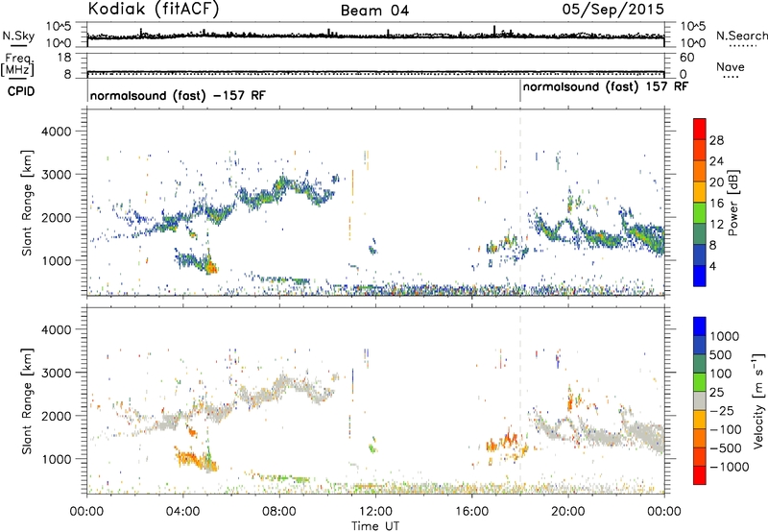The image size is (768, 532).
Task: Click the normalsound (fast) -157 RF text
Action: pos(178,95)
